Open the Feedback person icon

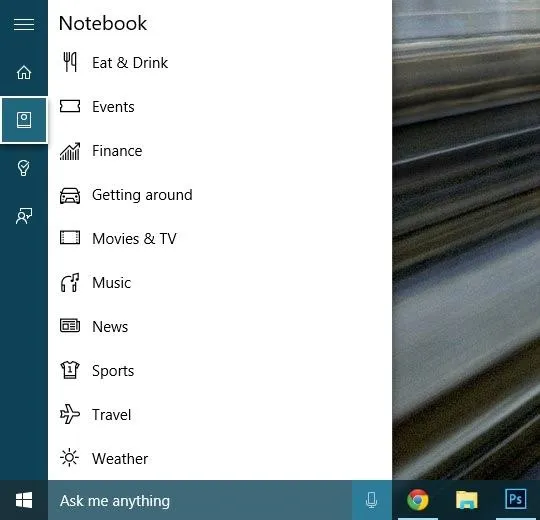pos(24,216)
